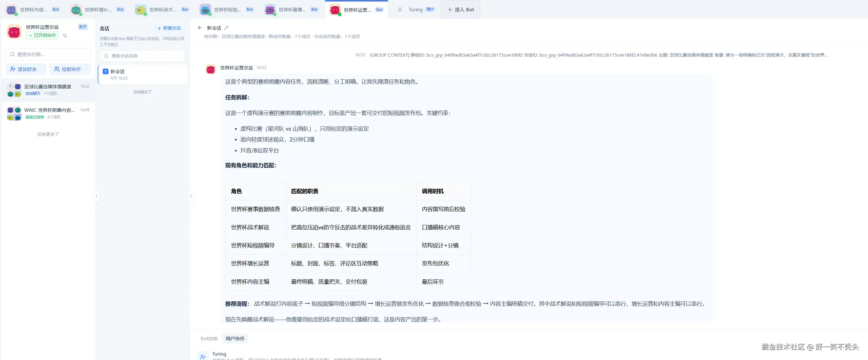Click the person icon in the Turing tab
Image resolution: width=868 pixels, height=360 pixels.
tap(400, 10)
